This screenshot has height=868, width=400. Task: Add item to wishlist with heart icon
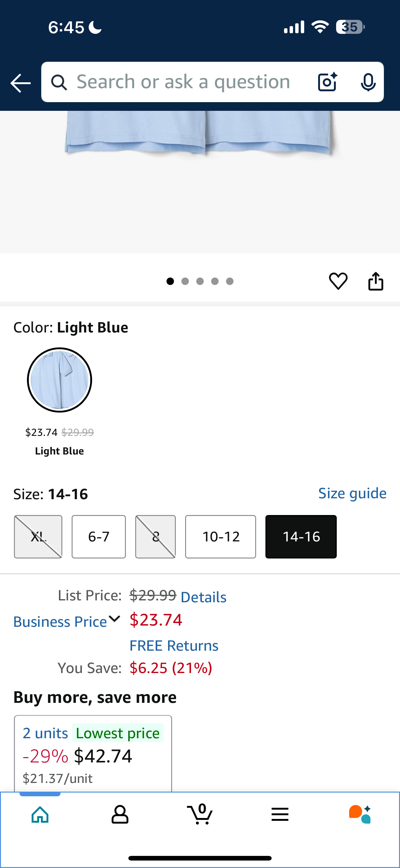point(338,281)
